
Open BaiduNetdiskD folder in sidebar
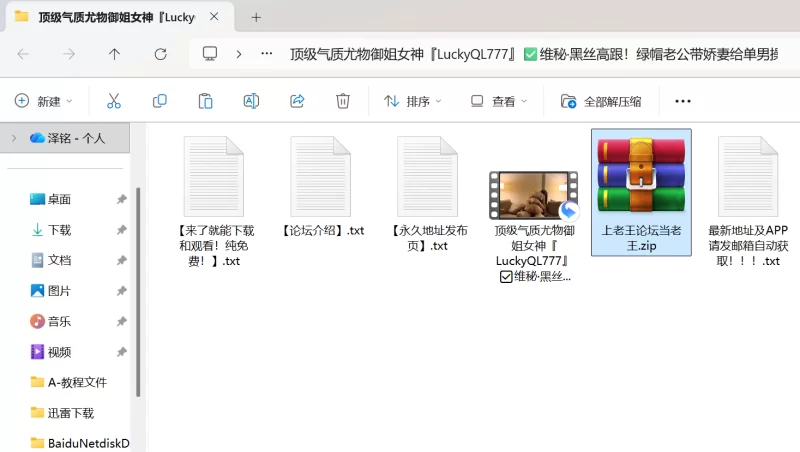click(80, 443)
